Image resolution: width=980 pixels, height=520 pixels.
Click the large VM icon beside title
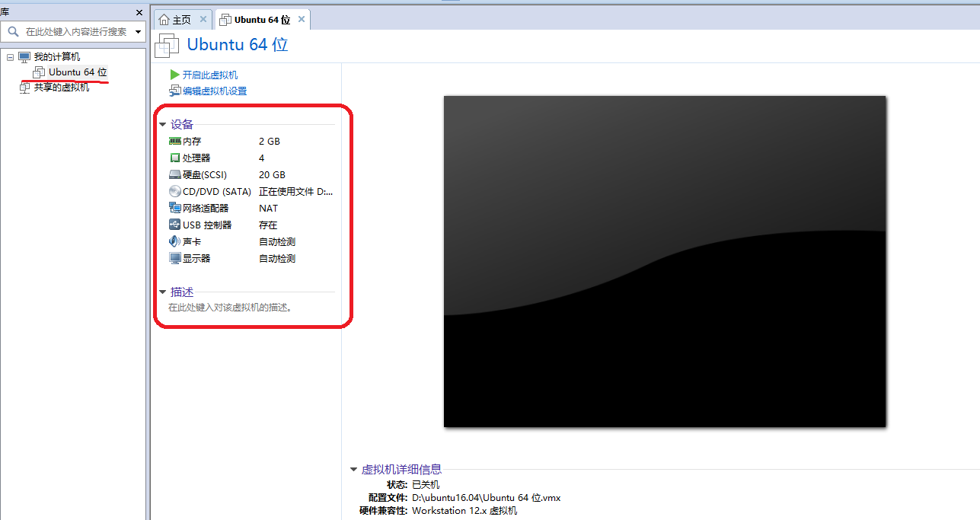click(167, 45)
